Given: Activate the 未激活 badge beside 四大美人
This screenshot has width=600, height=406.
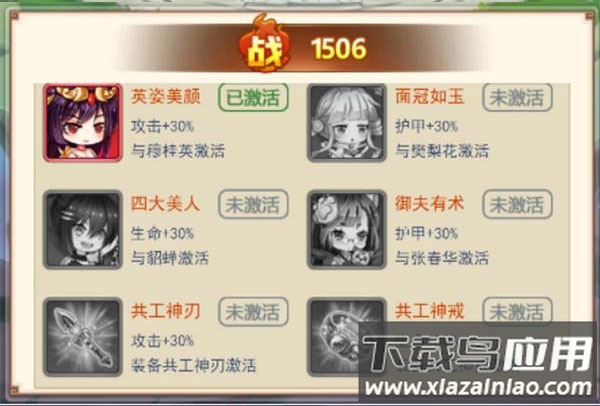Looking at the screenshot, I should pyautogui.click(x=253, y=204).
